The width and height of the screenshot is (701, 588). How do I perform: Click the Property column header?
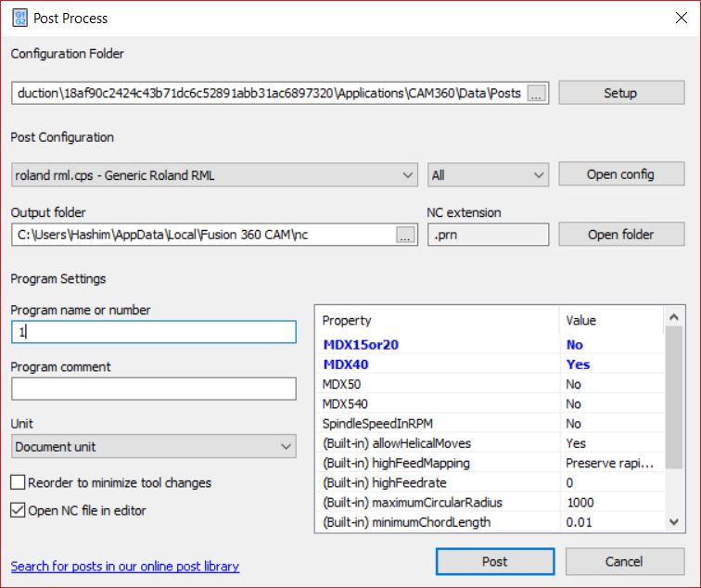[x=438, y=320]
